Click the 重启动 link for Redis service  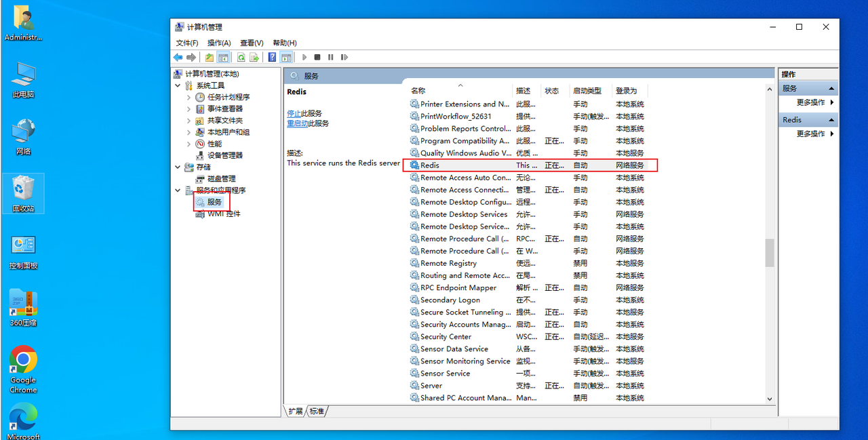297,123
